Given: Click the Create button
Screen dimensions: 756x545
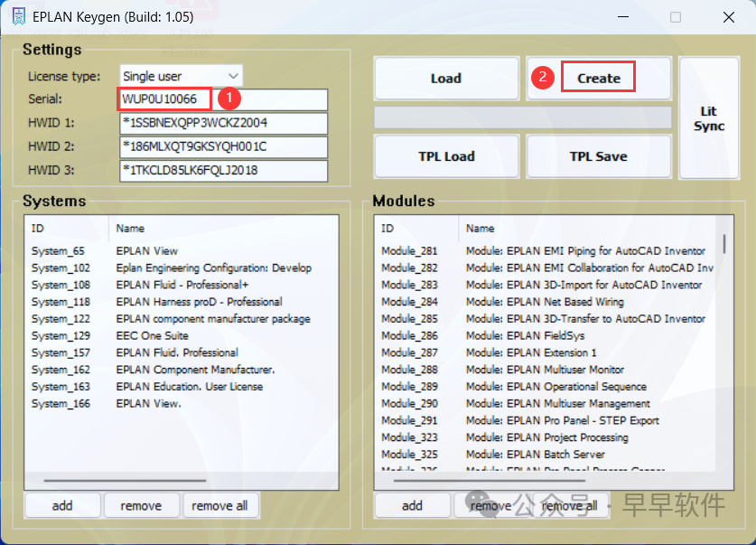Looking at the screenshot, I should (x=598, y=79).
